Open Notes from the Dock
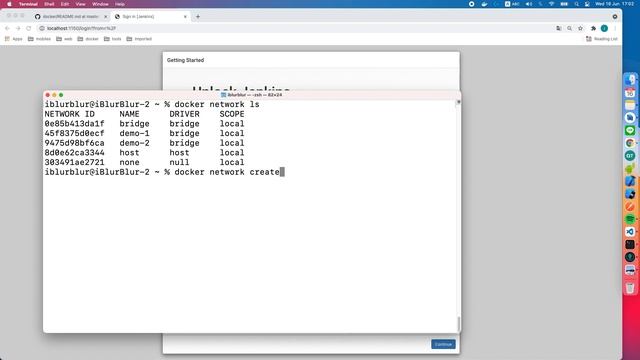Image resolution: width=640 pixels, height=360 pixels. coord(630,105)
